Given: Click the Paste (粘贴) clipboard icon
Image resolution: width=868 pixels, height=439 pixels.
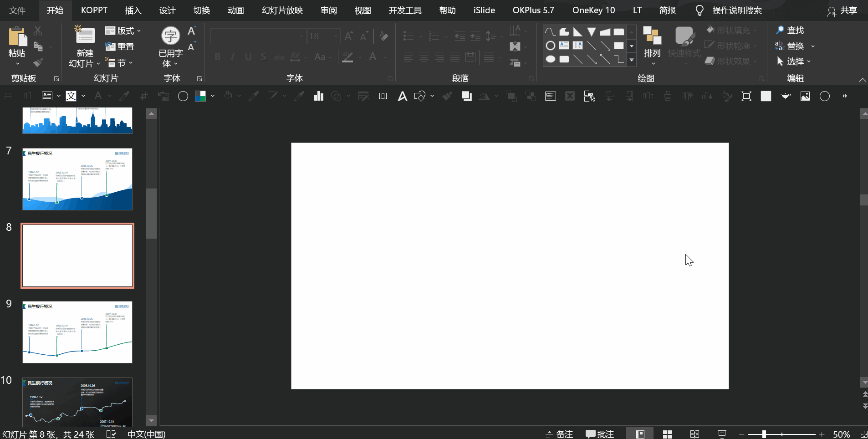Looking at the screenshot, I should point(17,36).
